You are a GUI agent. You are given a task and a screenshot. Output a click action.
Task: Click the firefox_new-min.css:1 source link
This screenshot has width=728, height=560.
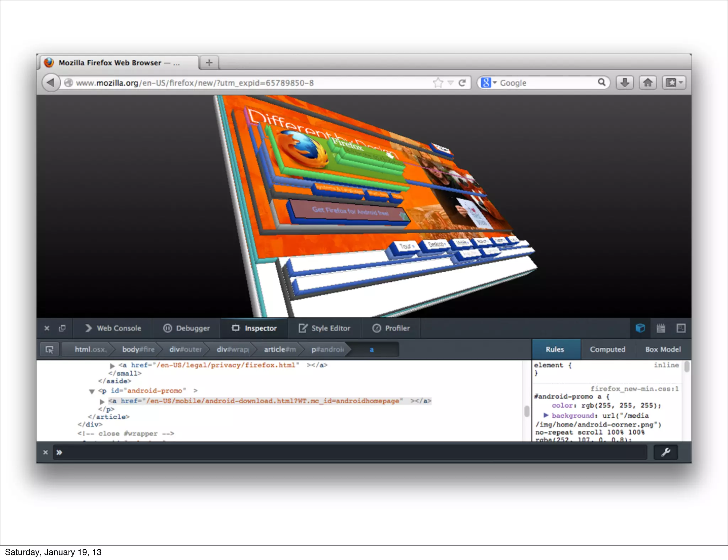coord(634,389)
